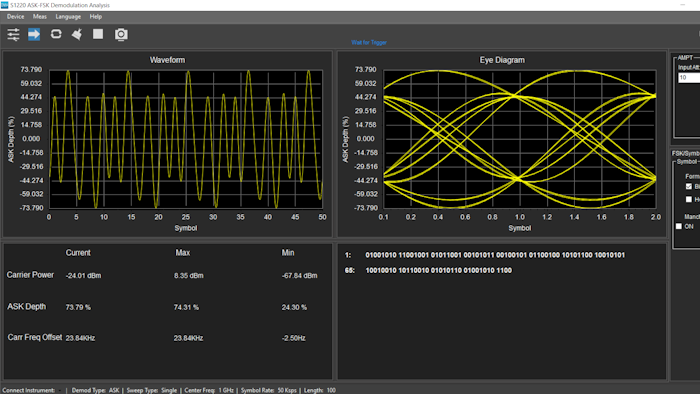Open the Language menu
The height and width of the screenshot is (394, 700).
[x=68, y=17]
